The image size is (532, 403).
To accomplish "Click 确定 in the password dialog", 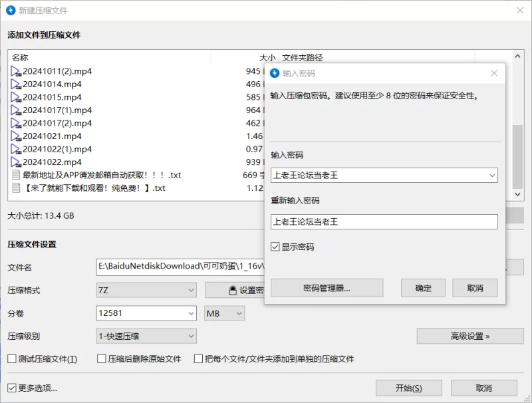I will click(x=423, y=289).
